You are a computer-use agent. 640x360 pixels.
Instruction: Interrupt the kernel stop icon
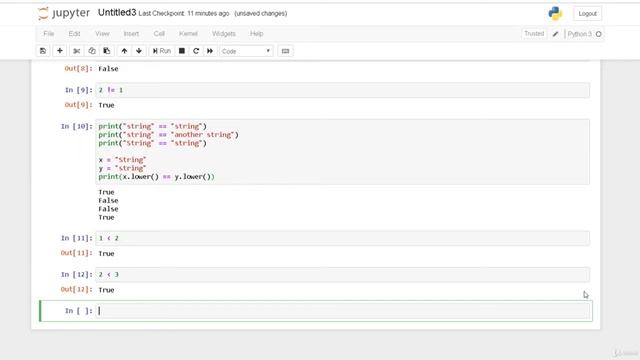point(182,51)
